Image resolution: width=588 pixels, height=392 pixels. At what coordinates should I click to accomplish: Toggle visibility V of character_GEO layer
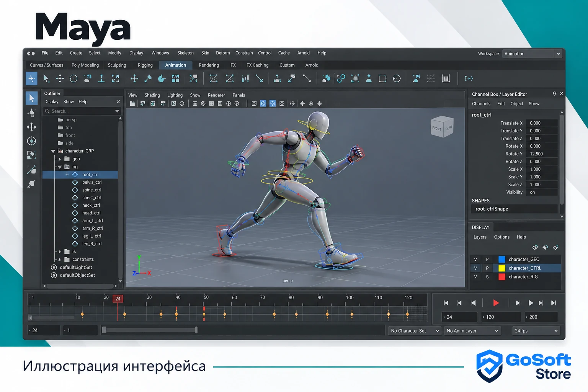(475, 259)
